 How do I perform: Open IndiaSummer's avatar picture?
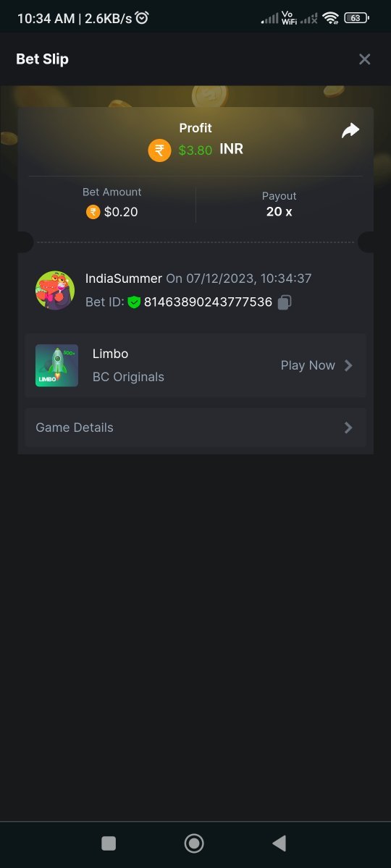55,290
